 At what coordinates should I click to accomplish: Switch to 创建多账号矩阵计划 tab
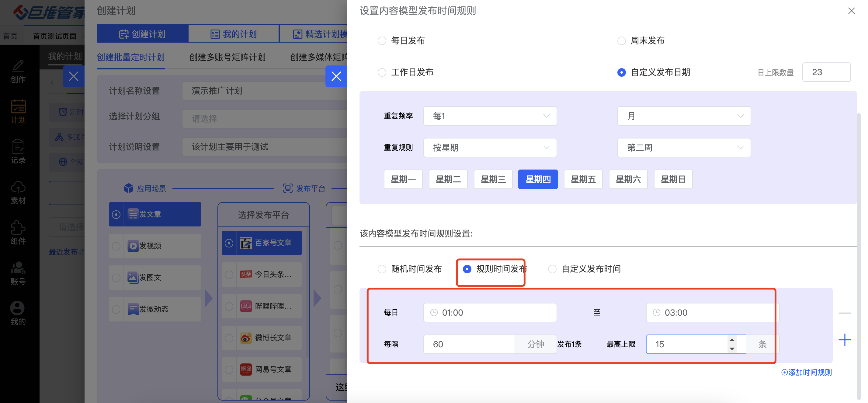click(227, 57)
